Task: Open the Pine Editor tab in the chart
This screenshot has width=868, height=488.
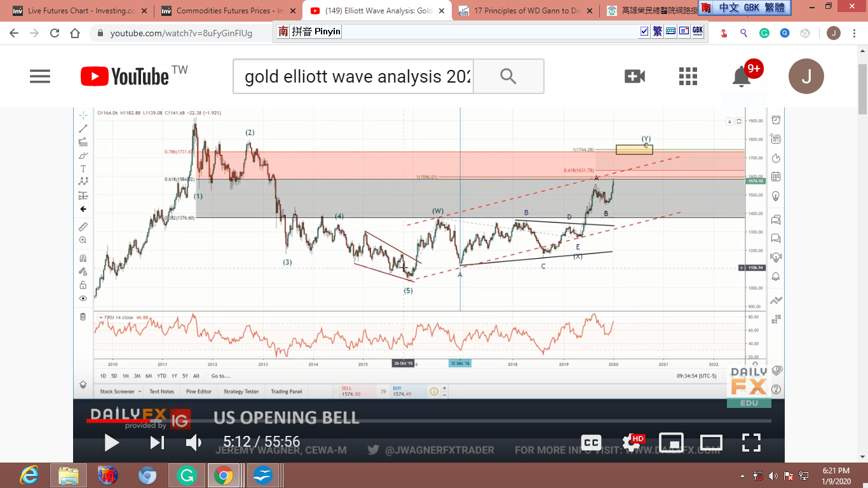Action: (198, 391)
